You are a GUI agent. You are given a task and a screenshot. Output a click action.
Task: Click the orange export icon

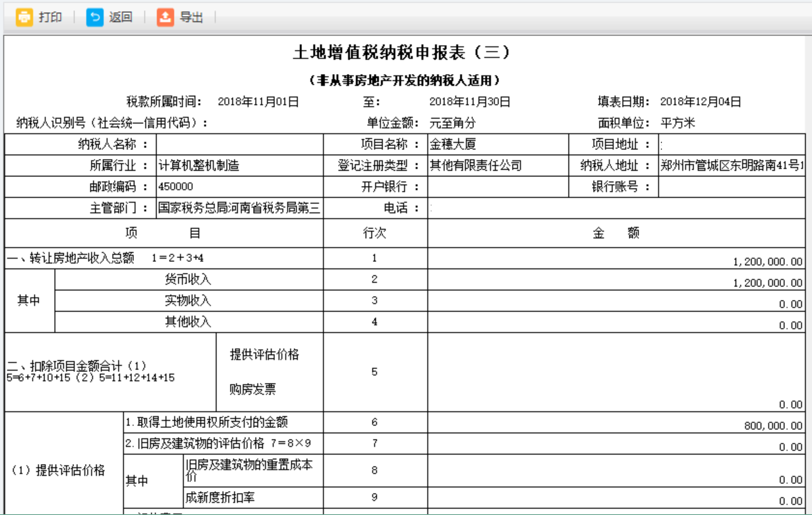[165, 17]
